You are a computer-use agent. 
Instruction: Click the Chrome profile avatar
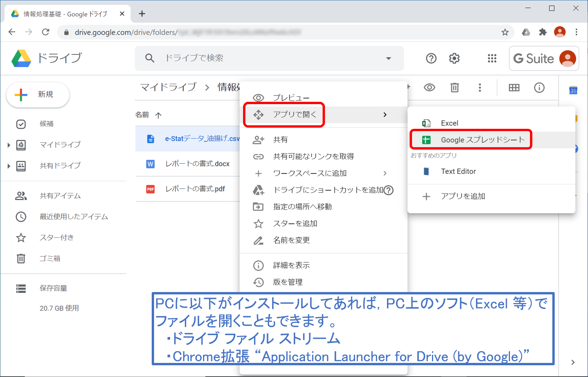pyautogui.click(x=560, y=32)
